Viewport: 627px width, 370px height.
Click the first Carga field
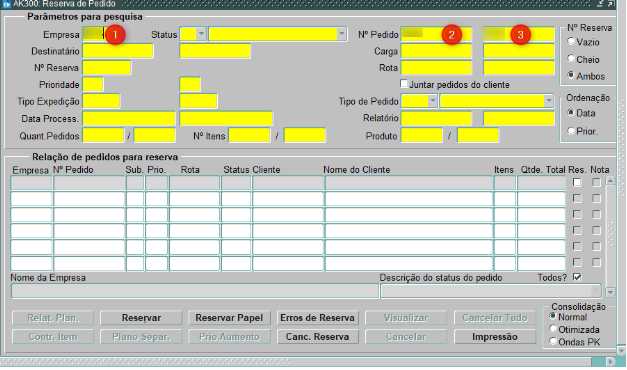click(x=436, y=51)
